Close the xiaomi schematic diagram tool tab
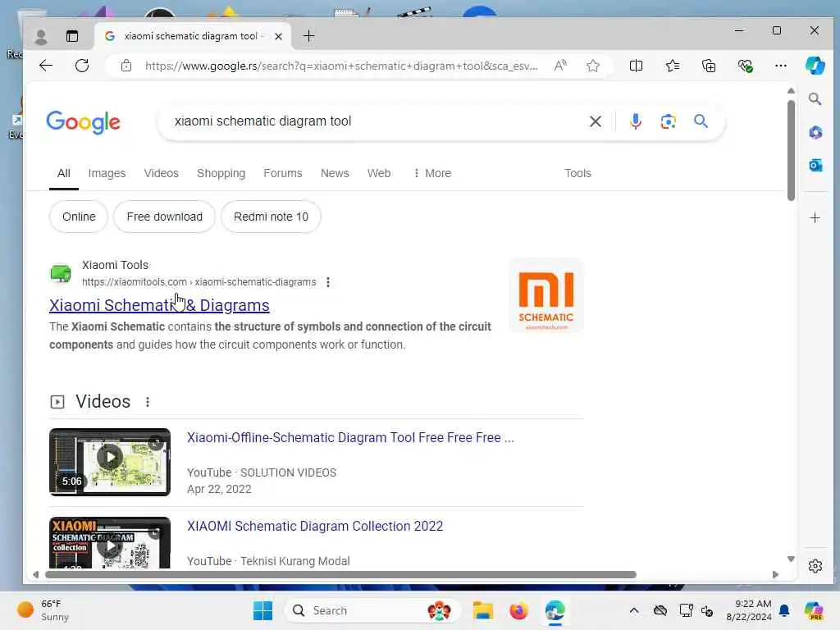Viewport: 840px width, 630px height. tap(278, 36)
